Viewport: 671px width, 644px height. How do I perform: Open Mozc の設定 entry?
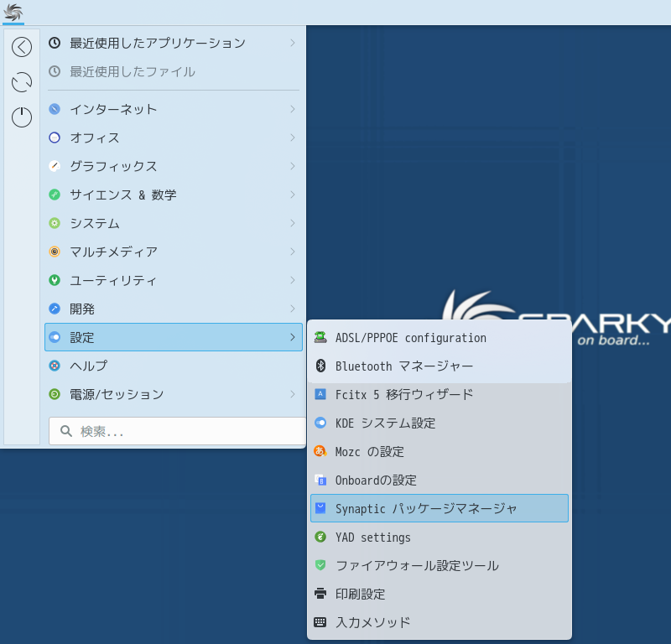[x=440, y=451]
